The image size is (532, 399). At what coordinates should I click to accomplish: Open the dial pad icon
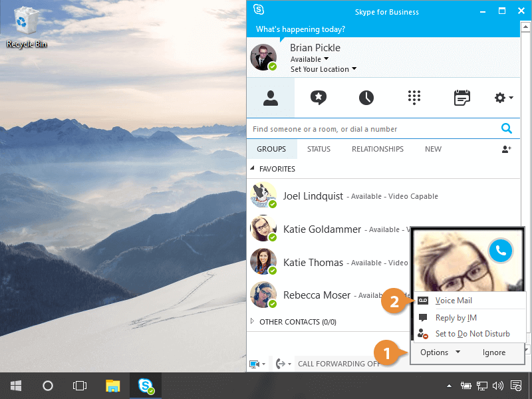[414, 98]
